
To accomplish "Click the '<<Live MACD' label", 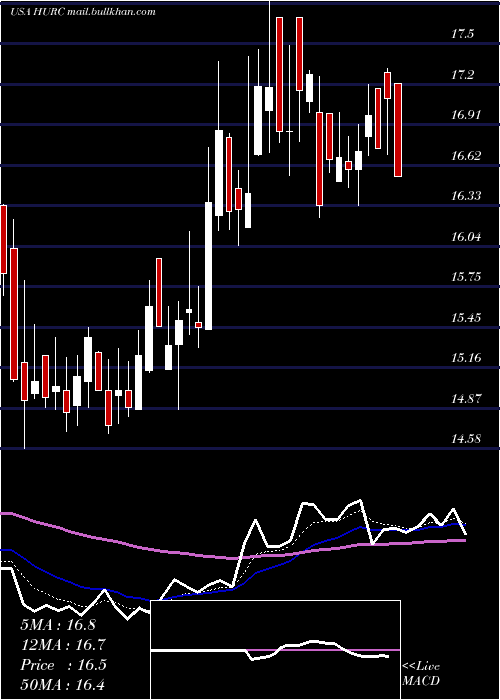I will point(421,673).
